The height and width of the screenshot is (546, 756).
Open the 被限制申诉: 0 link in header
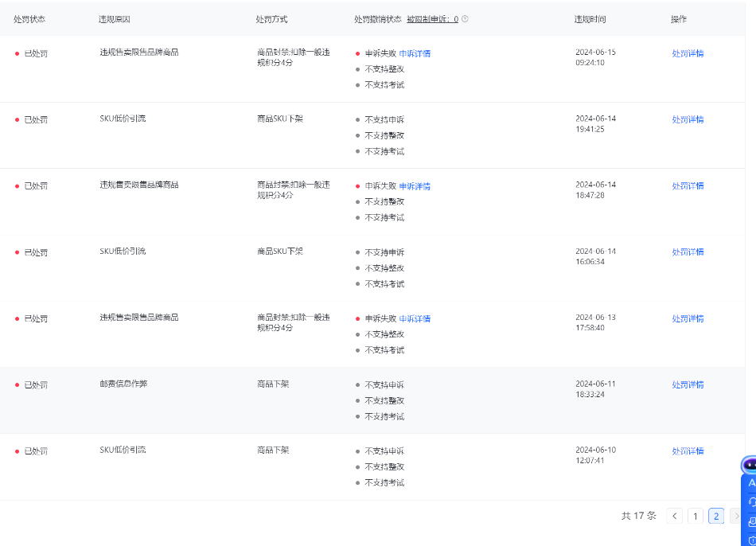432,19
